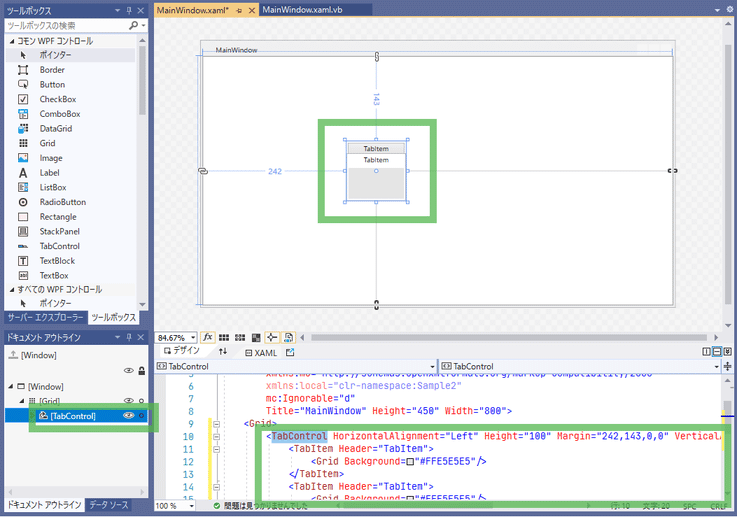Screen dimensions: 737x517
Task: Select the RadioButton control in the toolbox
Action: tap(61, 202)
